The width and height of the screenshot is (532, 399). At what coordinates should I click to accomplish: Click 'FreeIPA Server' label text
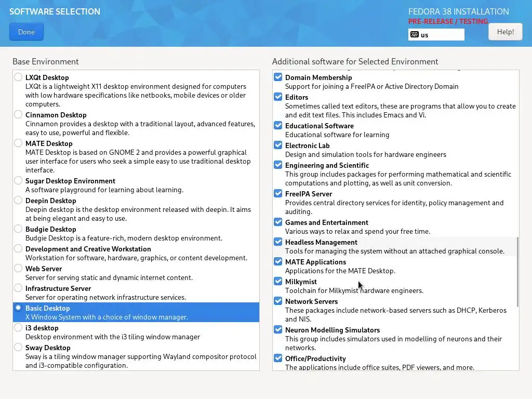[309, 194]
